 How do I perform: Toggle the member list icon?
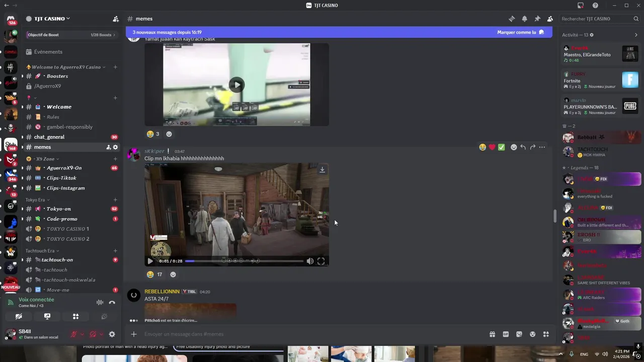click(x=550, y=19)
